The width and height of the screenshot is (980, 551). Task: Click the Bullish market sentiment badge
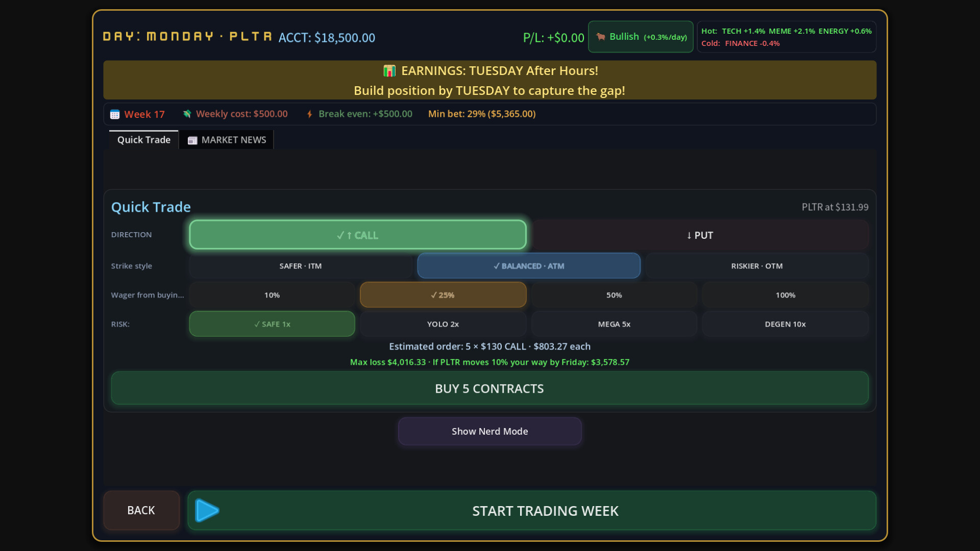[x=641, y=37]
